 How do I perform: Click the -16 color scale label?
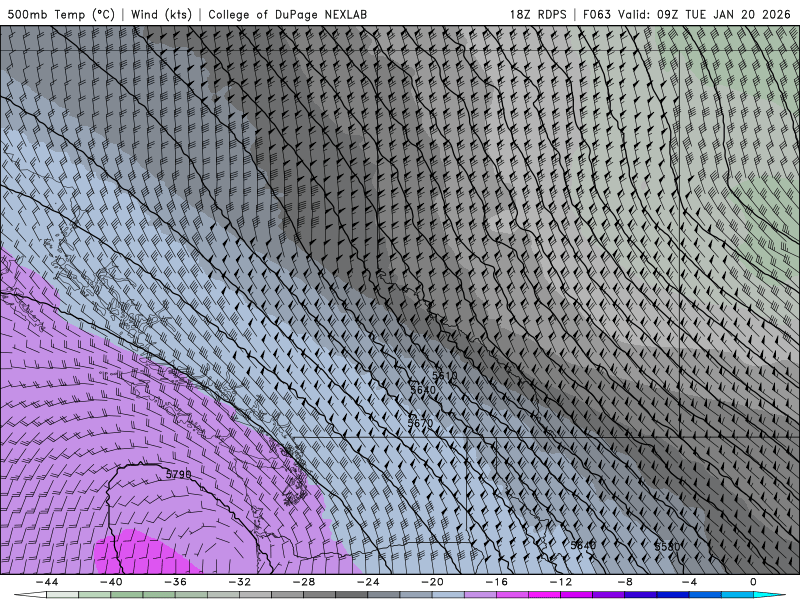point(497,582)
